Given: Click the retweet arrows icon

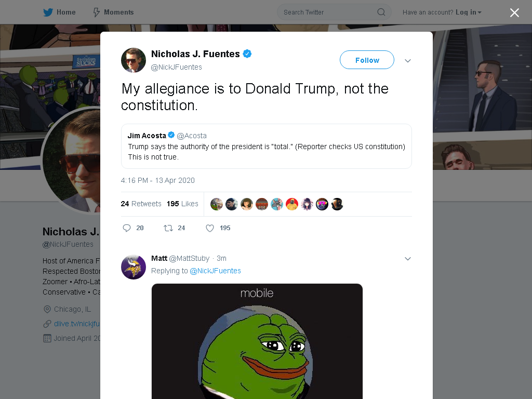Looking at the screenshot, I should coord(168,228).
